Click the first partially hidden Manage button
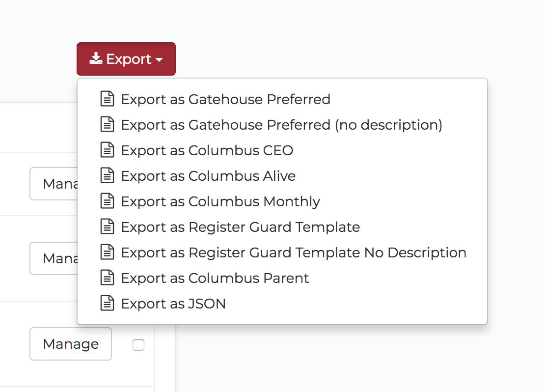The image size is (545, 392). (x=54, y=184)
